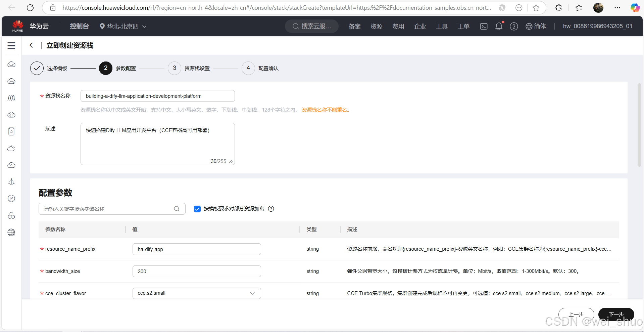Click the resource_name_prefix input field
Screen dimensions: 644x332
pos(197,249)
